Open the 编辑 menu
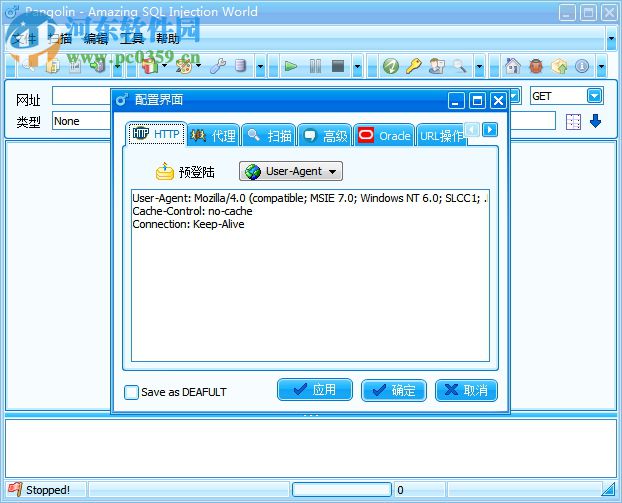 (96, 38)
